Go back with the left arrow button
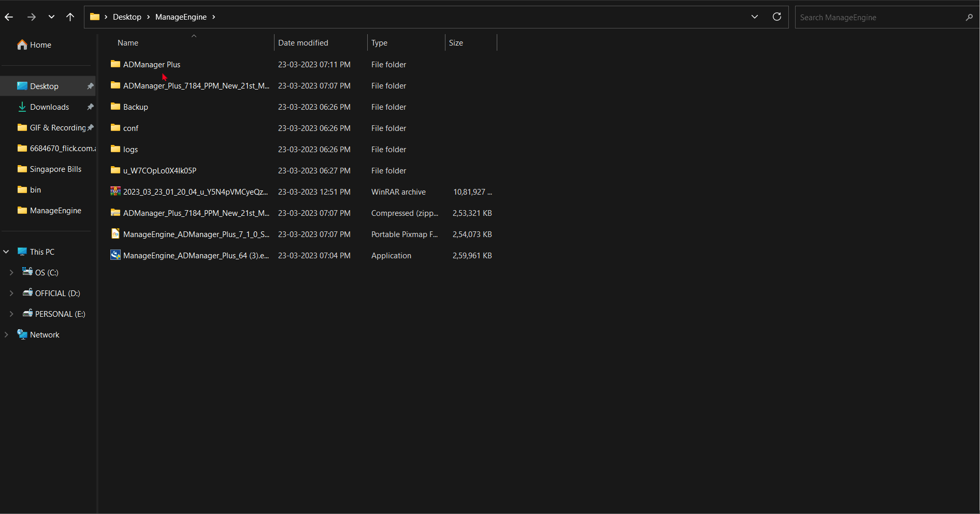Image resolution: width=980 pixels, height=514 pixels. pos(9,17)
